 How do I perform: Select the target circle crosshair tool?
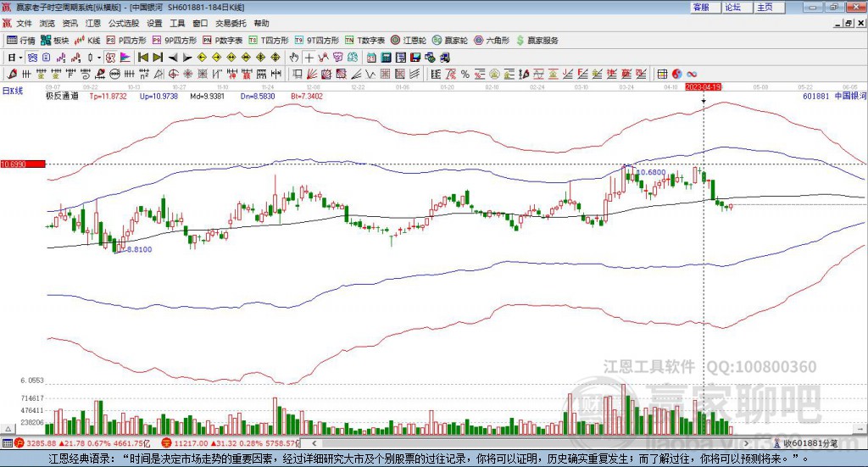click(173, 74)
